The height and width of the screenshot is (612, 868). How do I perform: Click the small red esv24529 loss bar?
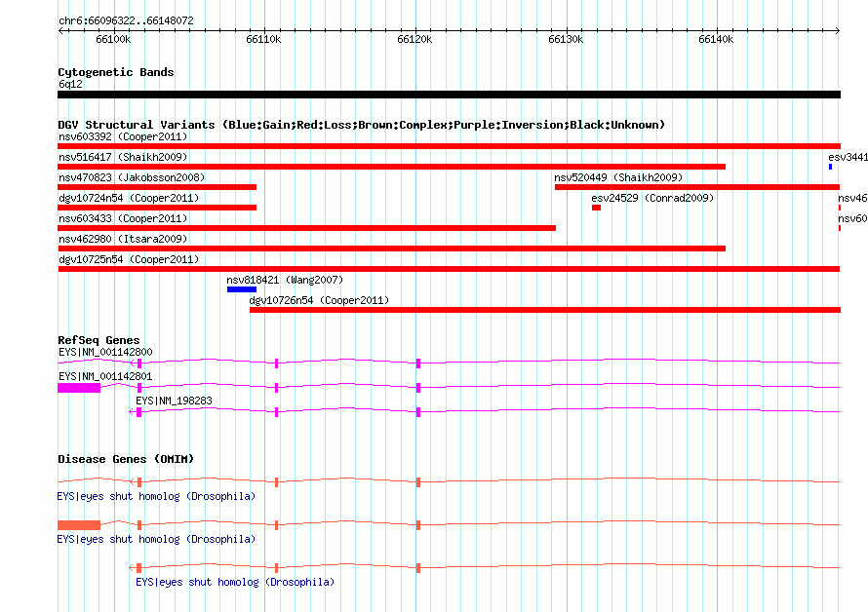596,208
